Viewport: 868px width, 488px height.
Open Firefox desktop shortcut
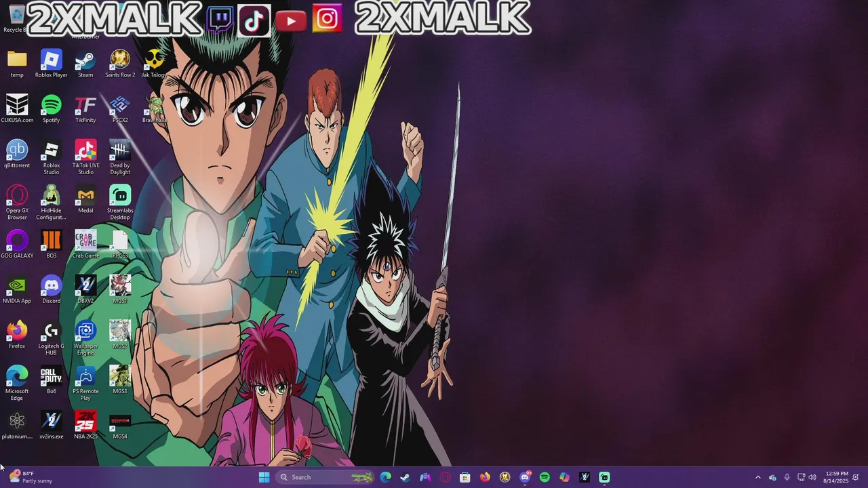tap(17, 335)
